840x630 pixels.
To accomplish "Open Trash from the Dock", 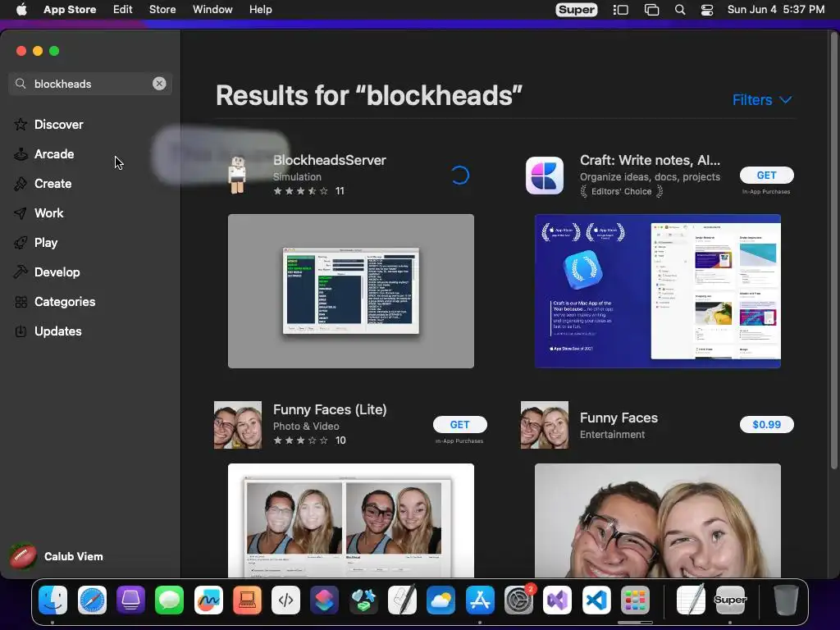I will click(786, 600).
